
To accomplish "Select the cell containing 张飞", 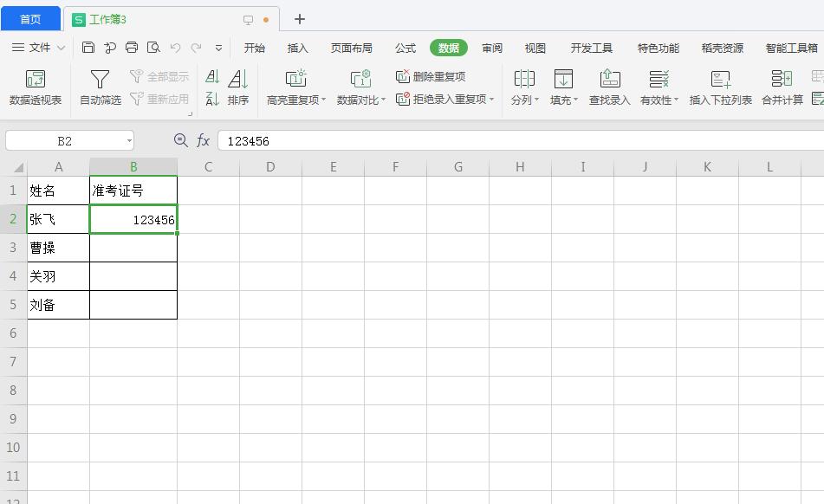I will [58, 219].
